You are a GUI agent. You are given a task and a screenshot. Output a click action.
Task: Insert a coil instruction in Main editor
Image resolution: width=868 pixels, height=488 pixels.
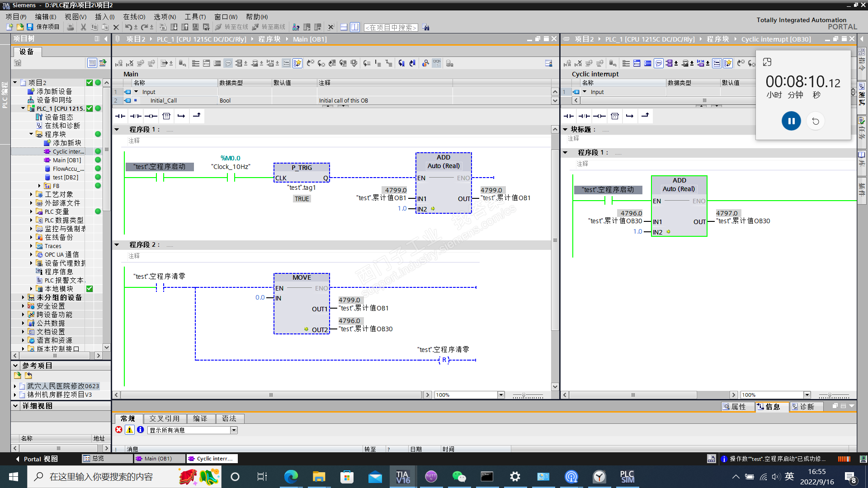151,116
